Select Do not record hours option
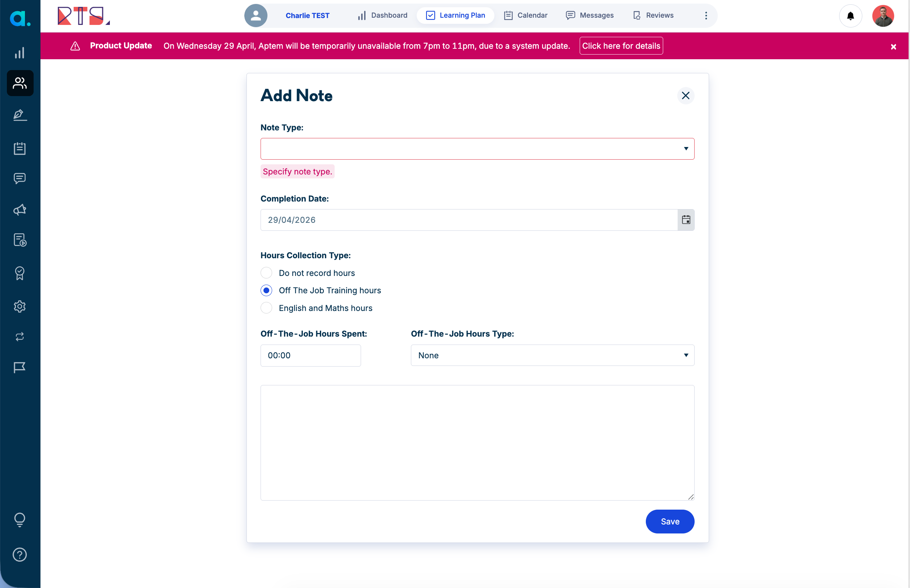This screenshot has height=588, width=910. [266, 273]
